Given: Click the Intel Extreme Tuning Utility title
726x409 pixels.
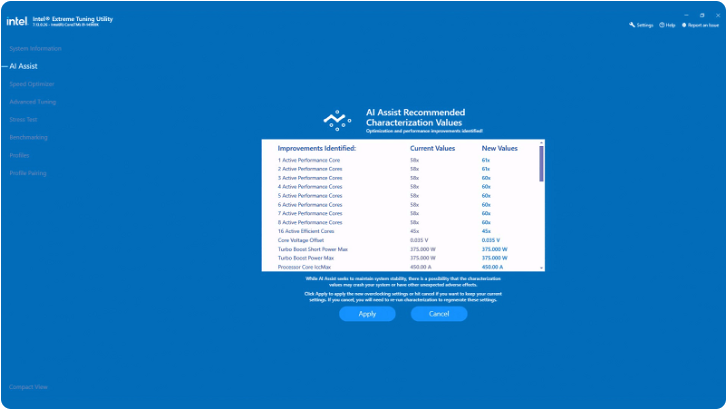Looking at the screenshot, I should 73,19.
